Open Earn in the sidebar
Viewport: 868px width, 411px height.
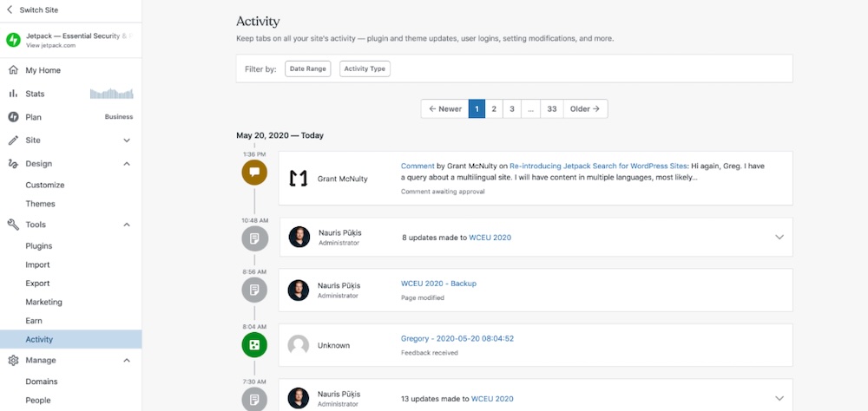point(34,321)
